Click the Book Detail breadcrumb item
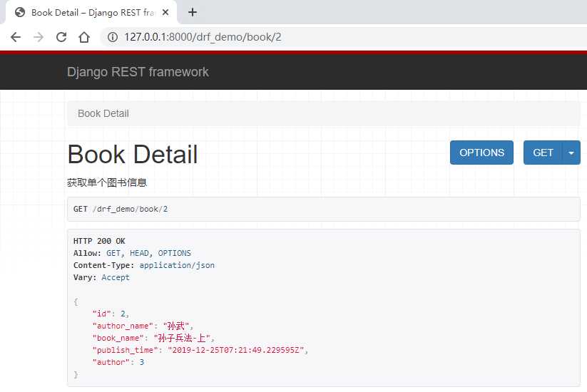 pos(103,113)
